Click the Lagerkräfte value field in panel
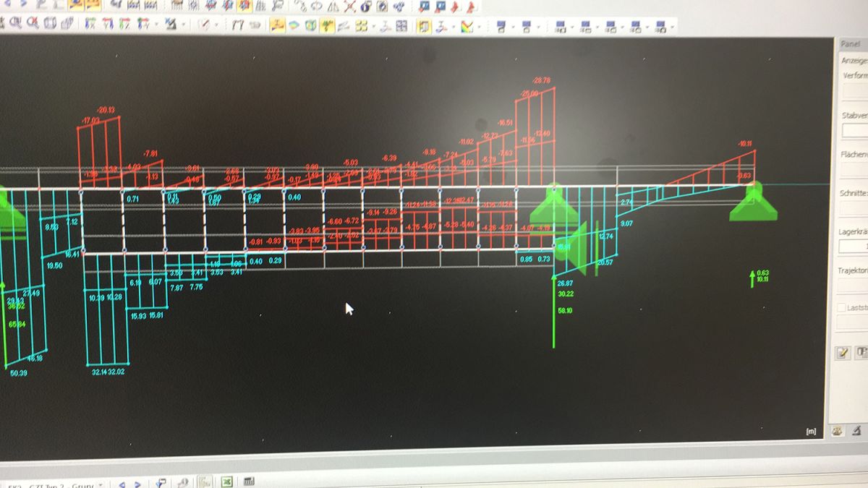The height and width of the screenshot is (488, 868). click(854, 247)
